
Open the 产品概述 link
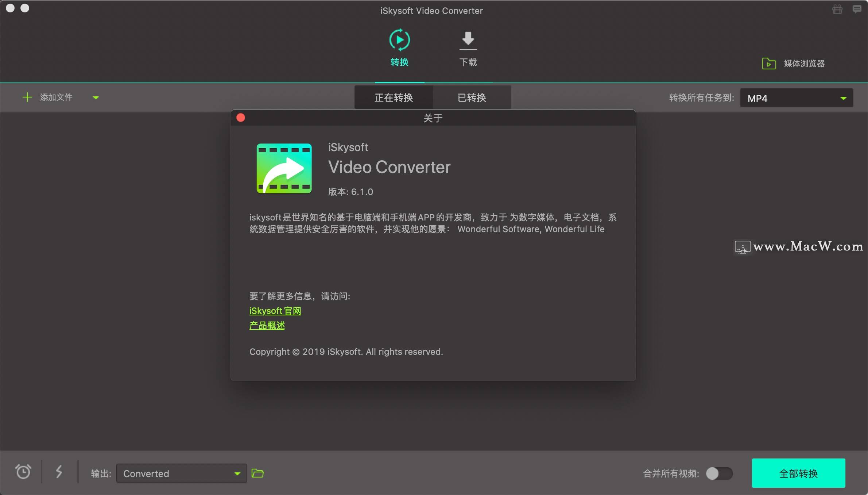pos(267,326)
